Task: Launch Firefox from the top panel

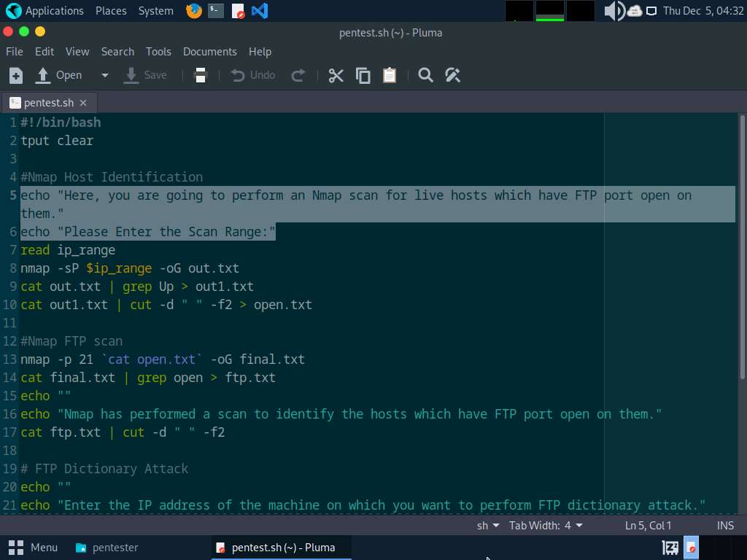Action: (194, 10)
